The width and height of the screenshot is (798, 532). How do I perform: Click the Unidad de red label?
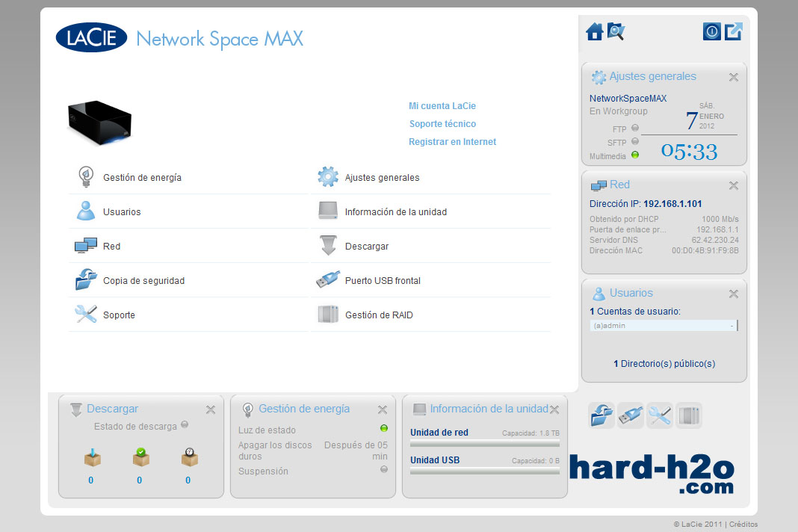pos(439,432)
